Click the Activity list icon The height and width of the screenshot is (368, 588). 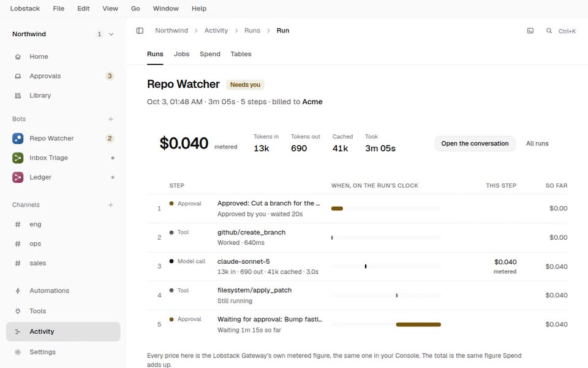click(18, 332)
